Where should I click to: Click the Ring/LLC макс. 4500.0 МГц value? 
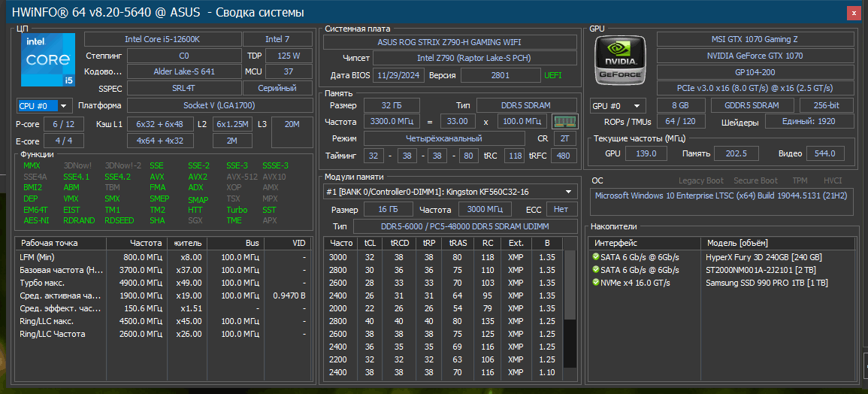coord(142,321)
